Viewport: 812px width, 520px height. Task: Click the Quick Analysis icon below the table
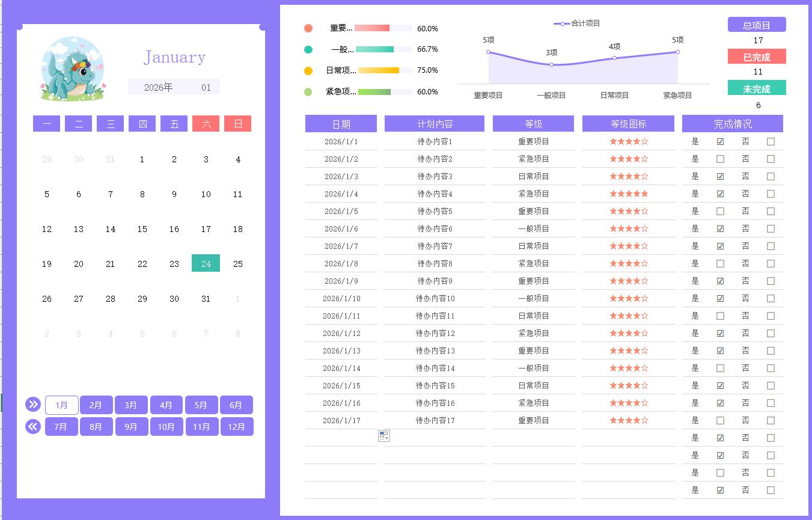(384, 436)
